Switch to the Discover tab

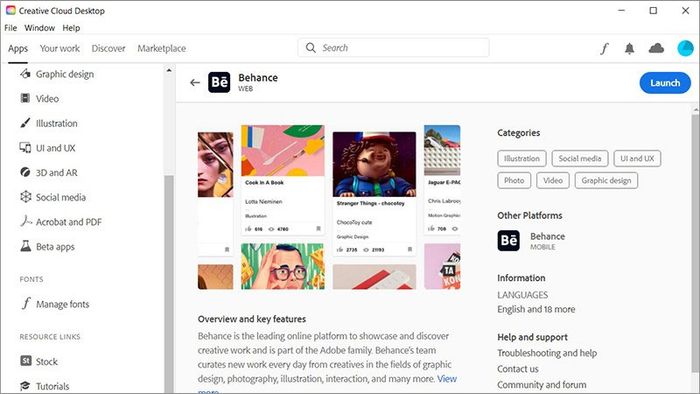pyautogui.click(x=108, y=48)
